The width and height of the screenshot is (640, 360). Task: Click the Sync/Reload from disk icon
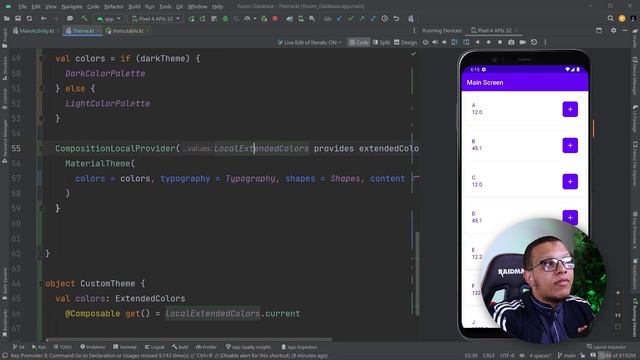point(29,18)
